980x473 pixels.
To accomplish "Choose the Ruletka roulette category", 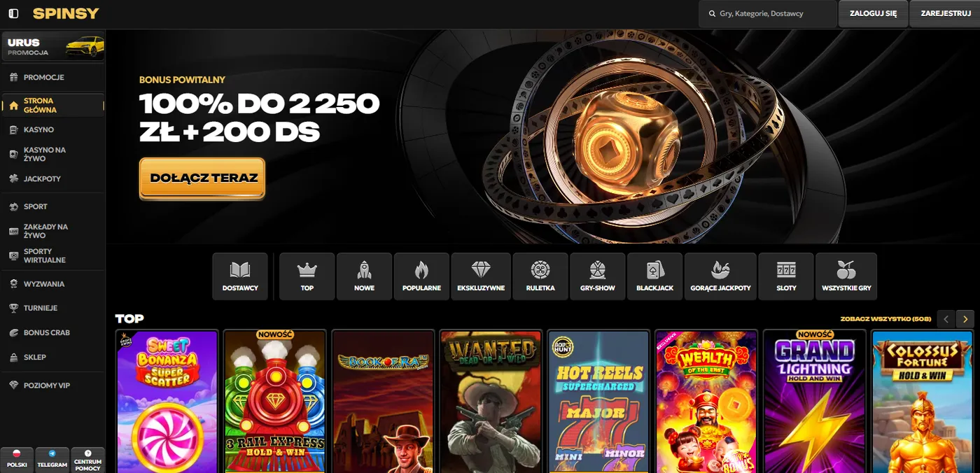I will coord(540,276).
